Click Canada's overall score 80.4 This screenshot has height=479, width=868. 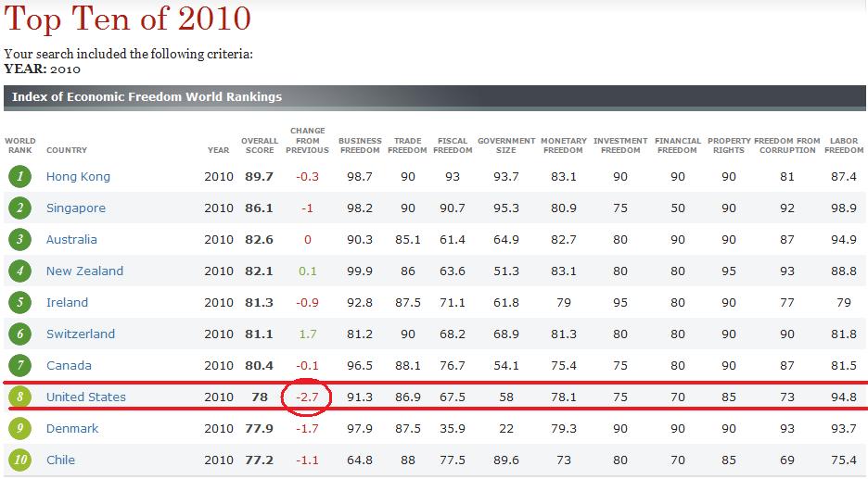pos(259,366)
